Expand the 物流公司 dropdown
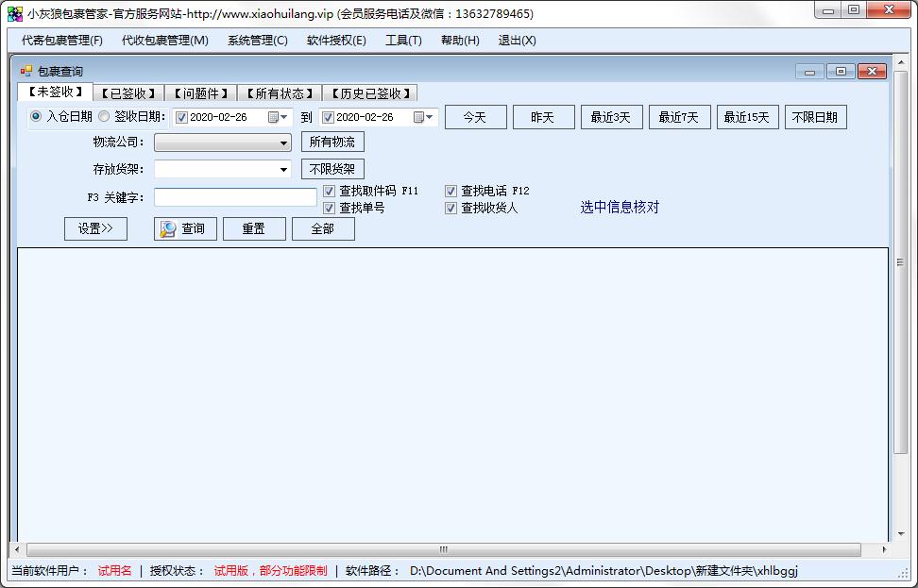The width and height of the screenshot is (918, 588). coord(284,143)
